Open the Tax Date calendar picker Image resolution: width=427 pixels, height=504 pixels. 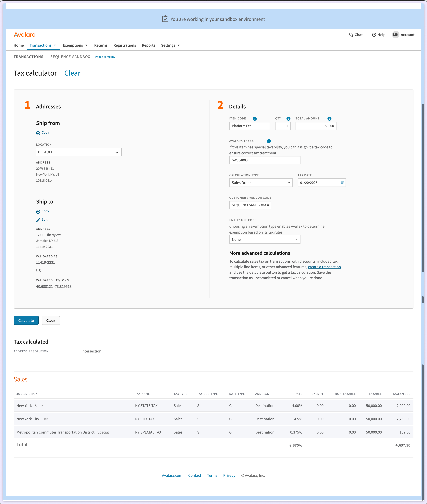click(342, 183)
